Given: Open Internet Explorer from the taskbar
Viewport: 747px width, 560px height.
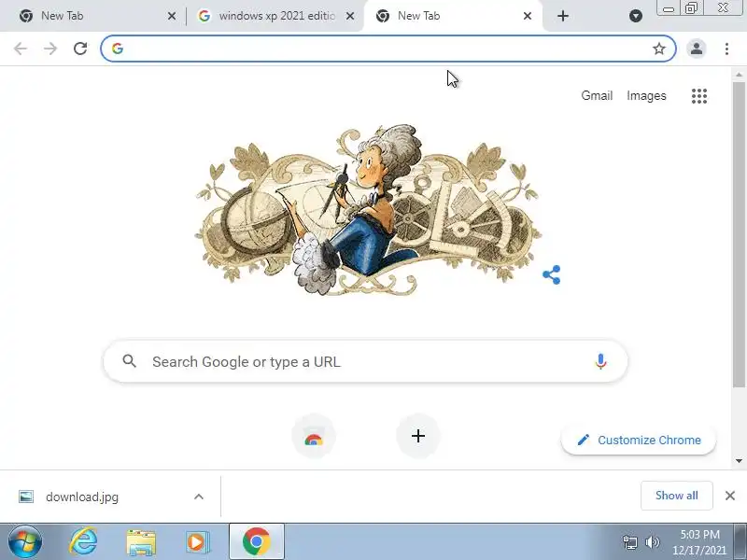Looking at the screenshot, I should [83, 541].
